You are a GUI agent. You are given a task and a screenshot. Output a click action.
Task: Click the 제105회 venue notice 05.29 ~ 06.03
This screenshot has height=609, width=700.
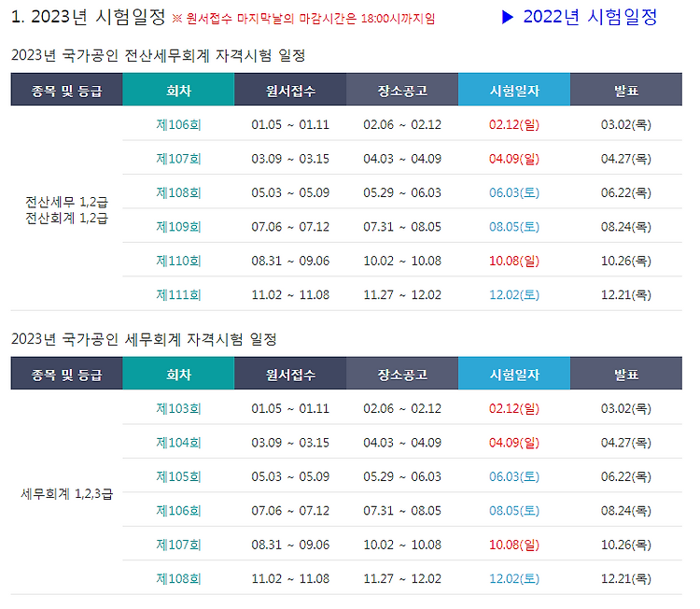click(402, 476)
